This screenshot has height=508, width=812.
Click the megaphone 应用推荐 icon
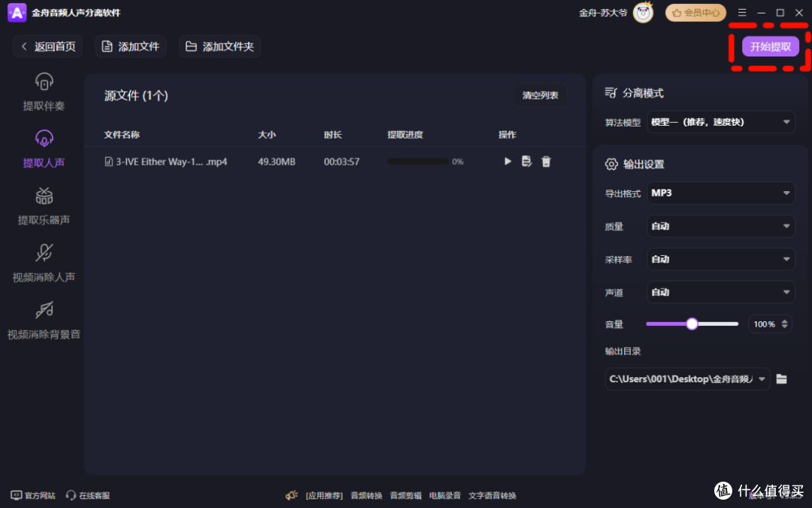[292, 495]
